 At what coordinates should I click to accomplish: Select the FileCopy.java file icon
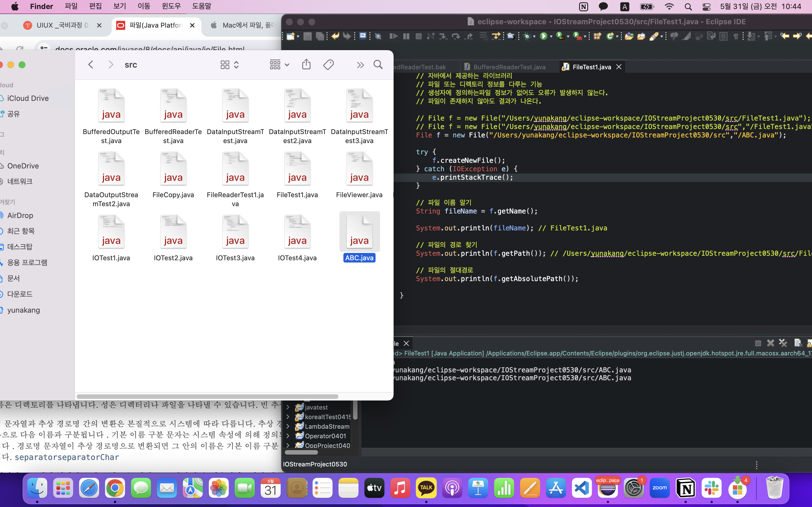(173, 169)
